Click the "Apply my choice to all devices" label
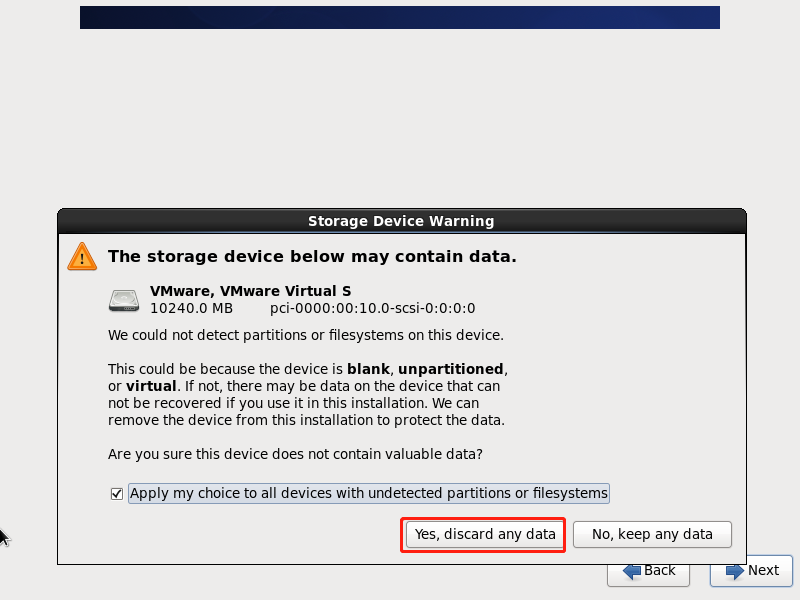 click(x=368, y=493)
